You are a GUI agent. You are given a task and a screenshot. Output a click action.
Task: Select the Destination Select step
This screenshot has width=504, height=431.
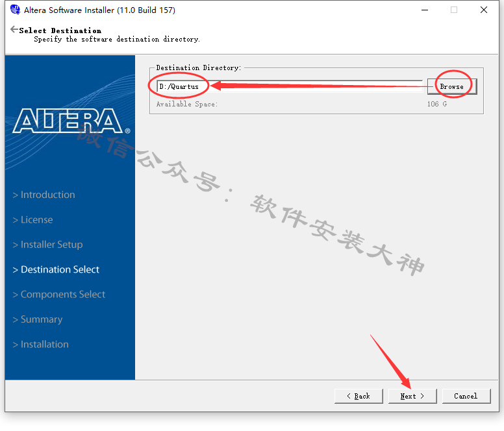56,269
